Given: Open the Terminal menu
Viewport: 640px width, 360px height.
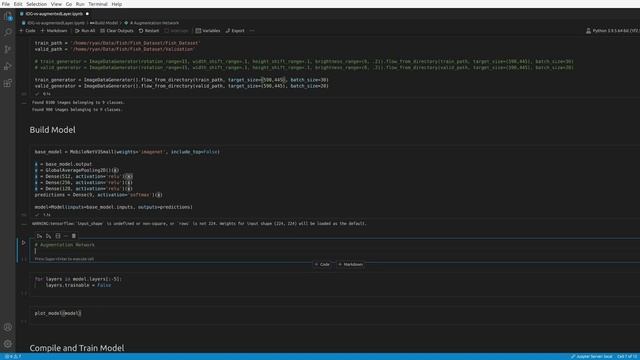Looking at the screenshot, I should click(98, 4).
